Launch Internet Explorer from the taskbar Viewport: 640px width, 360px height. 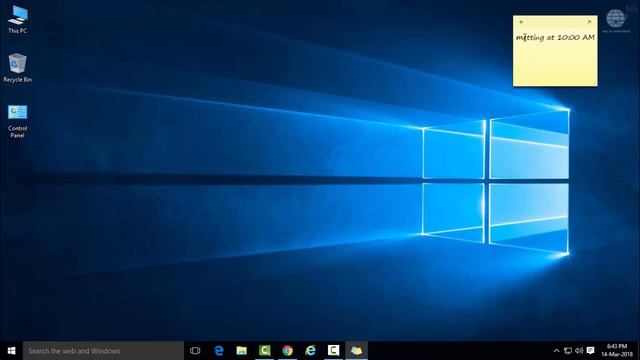click(x=310, y=351)
